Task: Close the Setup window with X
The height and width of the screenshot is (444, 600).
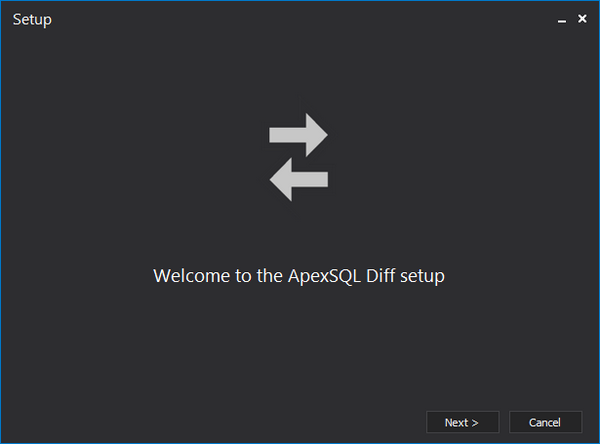Action: 582,19
